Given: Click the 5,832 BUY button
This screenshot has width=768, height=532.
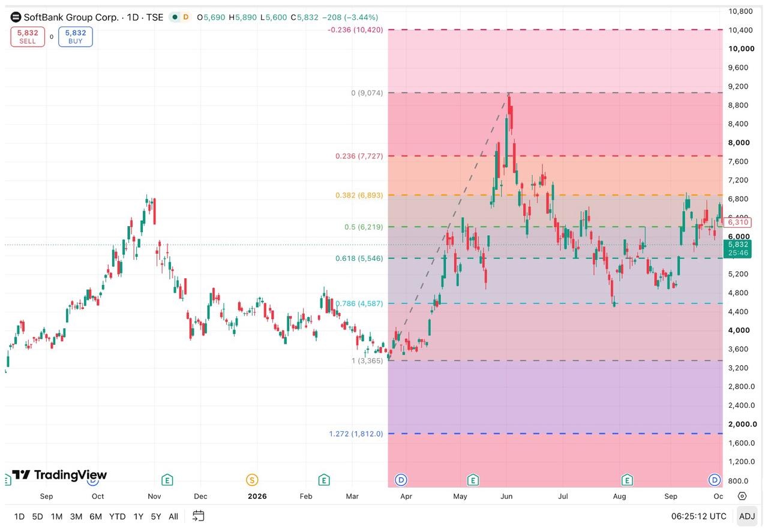Looking at the screenshot, I should [x=76, y=37].
